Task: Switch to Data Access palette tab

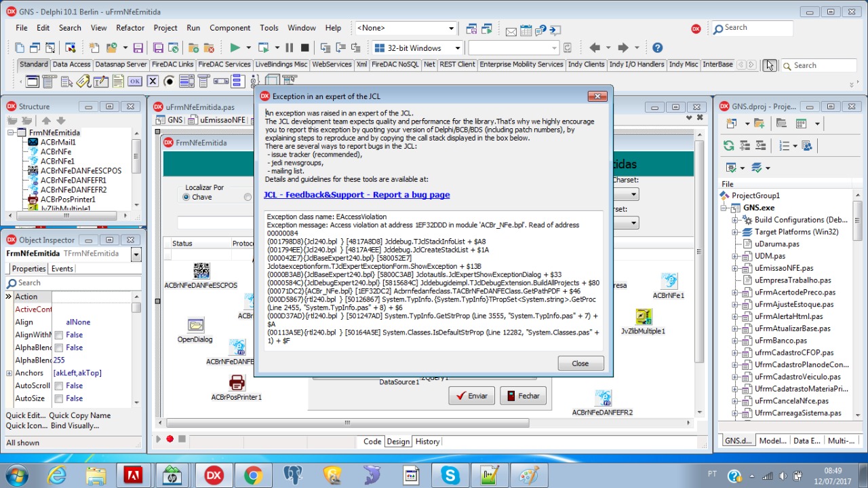Action: (71, 64)
